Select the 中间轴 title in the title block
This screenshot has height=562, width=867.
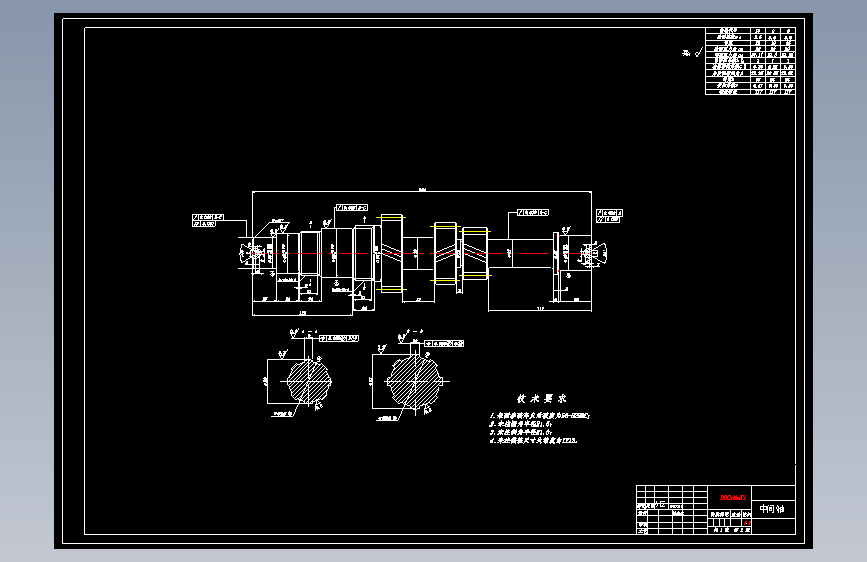tap(772, 509)
